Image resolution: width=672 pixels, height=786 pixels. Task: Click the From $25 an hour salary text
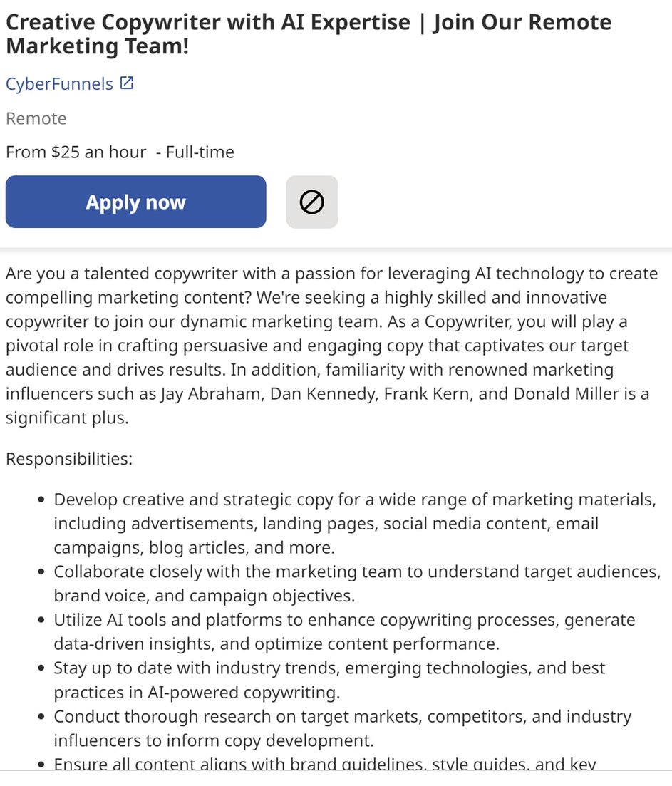76,152
